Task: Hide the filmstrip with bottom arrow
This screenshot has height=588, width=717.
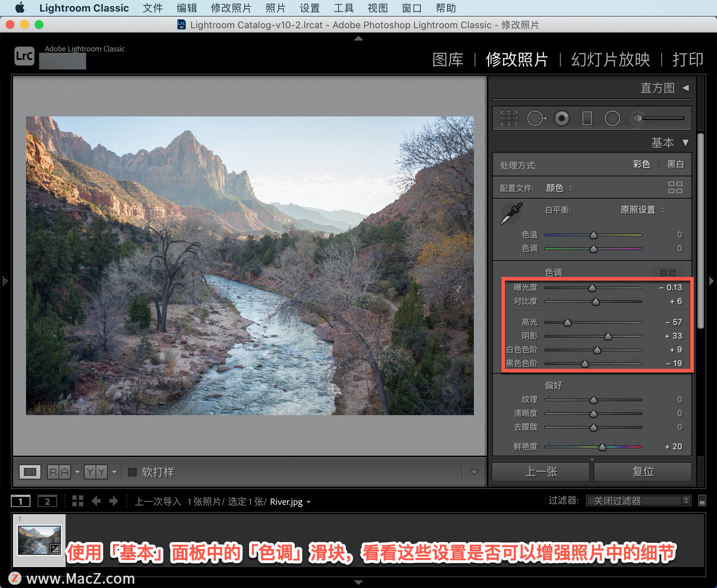Action: [x=358, y=582]
